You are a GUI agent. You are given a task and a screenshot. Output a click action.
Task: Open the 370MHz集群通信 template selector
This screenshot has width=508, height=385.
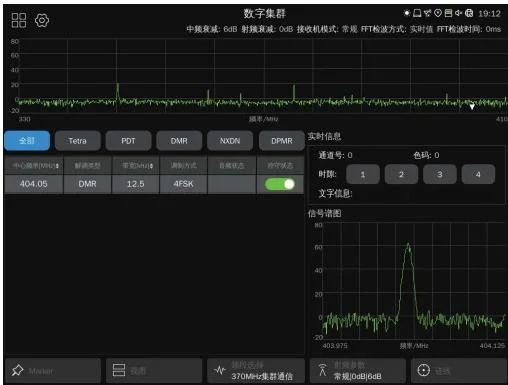point(256,370)
